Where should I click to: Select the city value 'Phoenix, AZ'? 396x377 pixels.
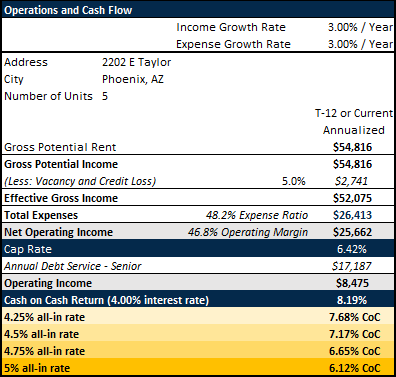click(x=133, y=79)
